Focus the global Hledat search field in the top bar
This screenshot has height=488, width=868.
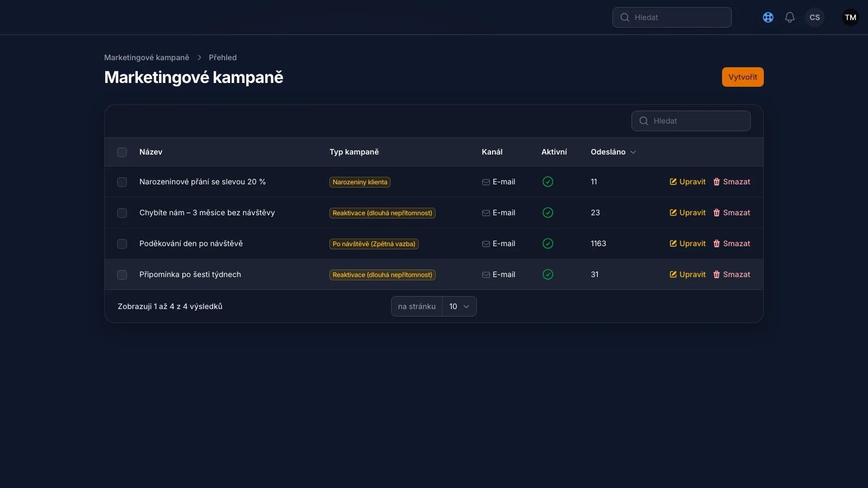672,17
